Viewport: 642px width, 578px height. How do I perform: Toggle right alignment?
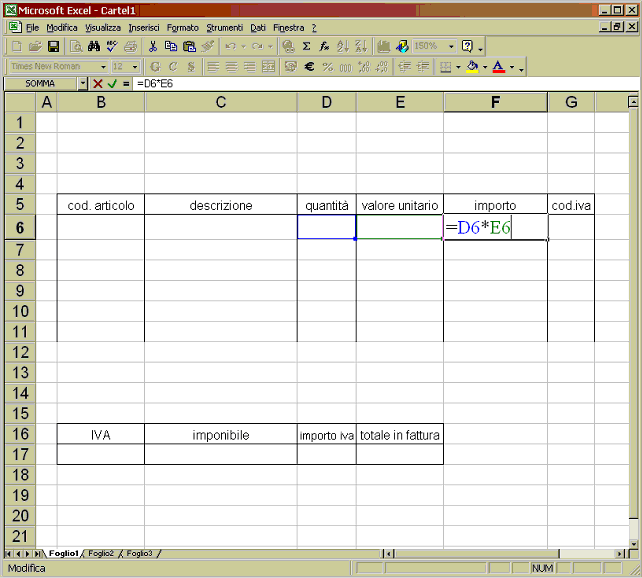(x=250, y=67)
